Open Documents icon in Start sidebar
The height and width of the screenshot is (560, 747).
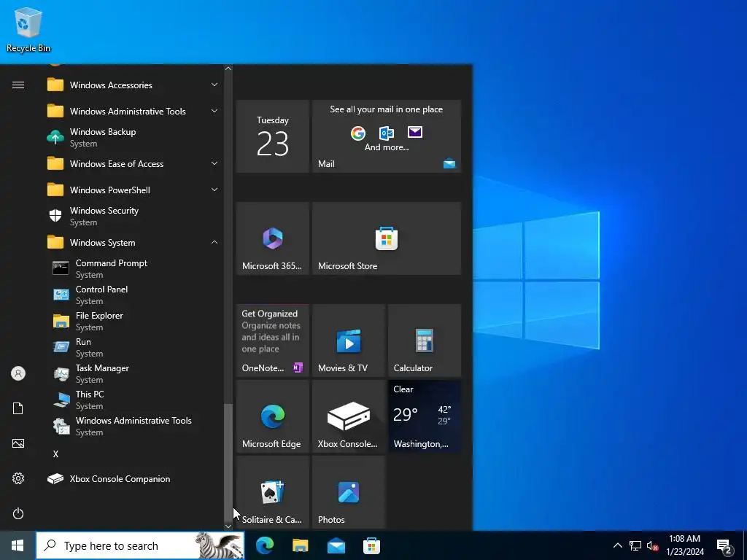coord(18,408)
